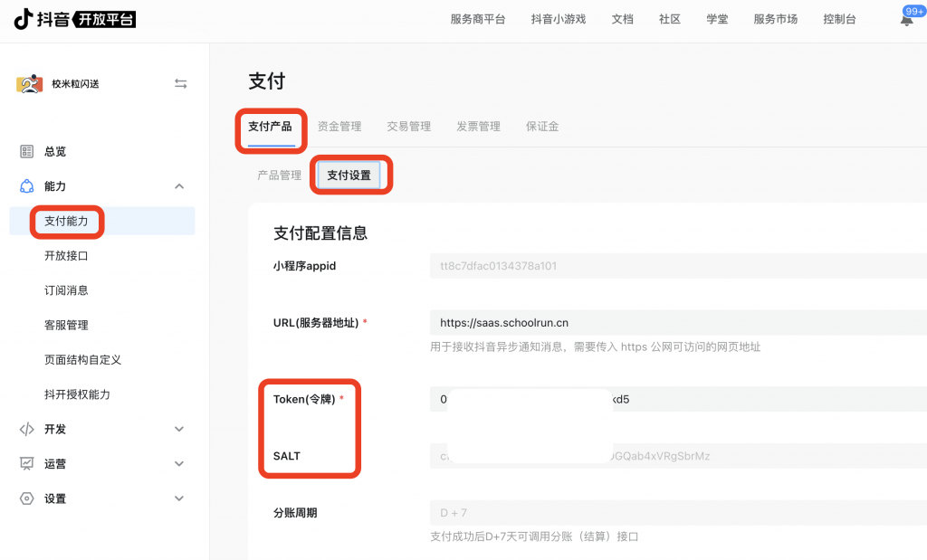Collapse the sidebar with the arrows icon

(x=180, y=83)
